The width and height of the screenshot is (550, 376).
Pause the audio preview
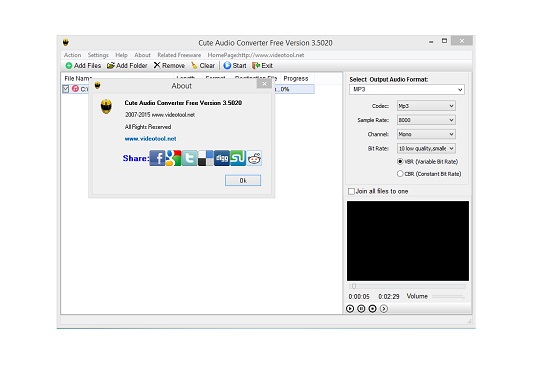361,309
